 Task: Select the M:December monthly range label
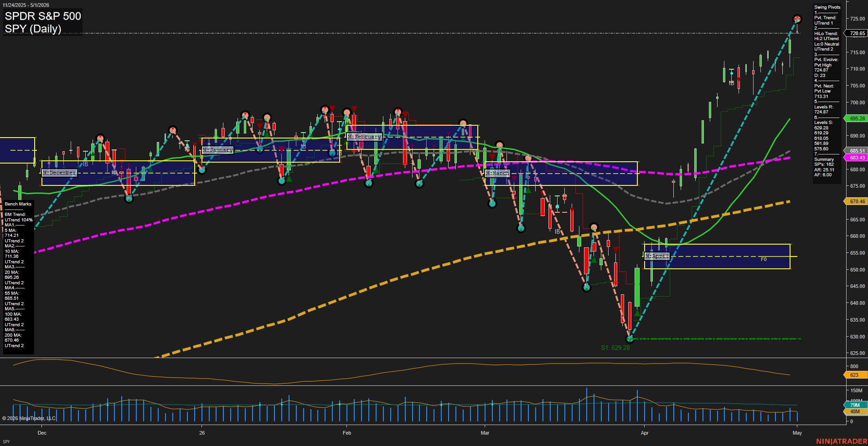tap(59, 173)
